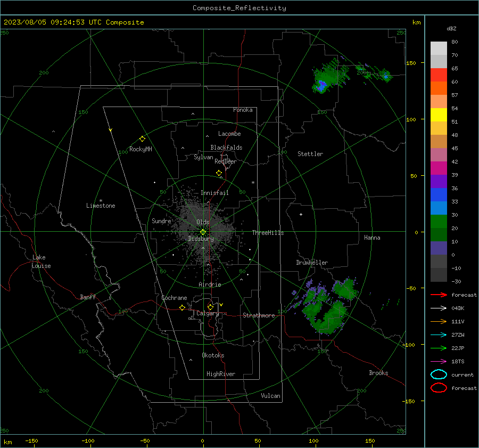
Task: Click the Brooks town label
Action: click(378, 373)
